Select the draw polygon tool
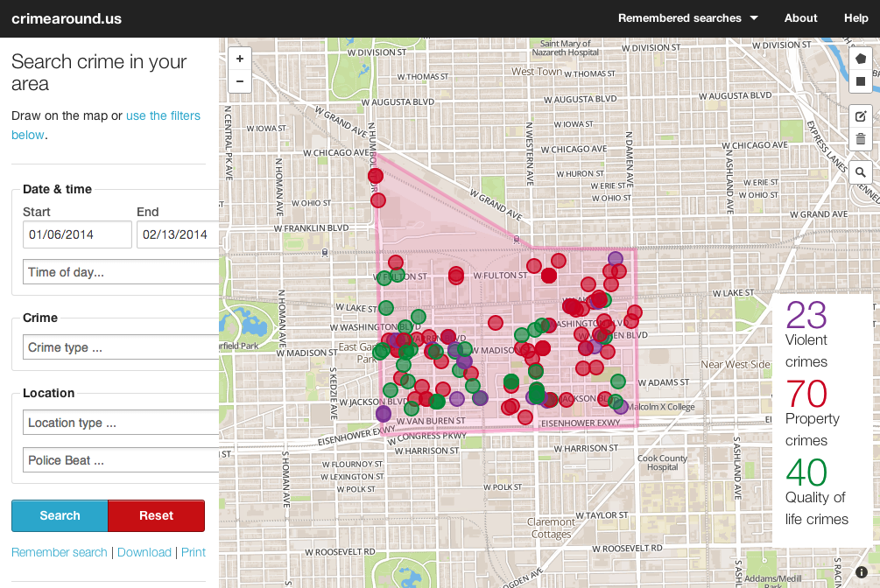The image size is (880, 588). [x=861, y=59]
